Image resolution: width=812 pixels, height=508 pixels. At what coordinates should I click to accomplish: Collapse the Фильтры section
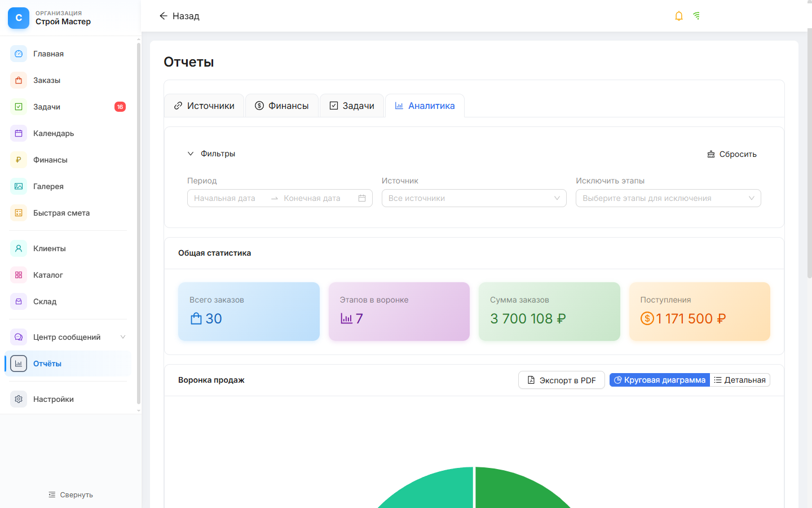click(x=211, y=154)
